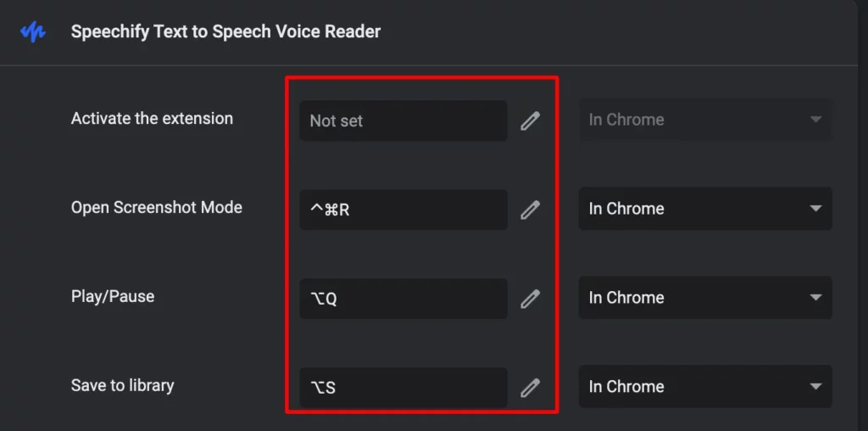Edit Save to library shortcut with pencil icon
The height and width of the screenshot is (431, 868).
(x=530, y=388)
